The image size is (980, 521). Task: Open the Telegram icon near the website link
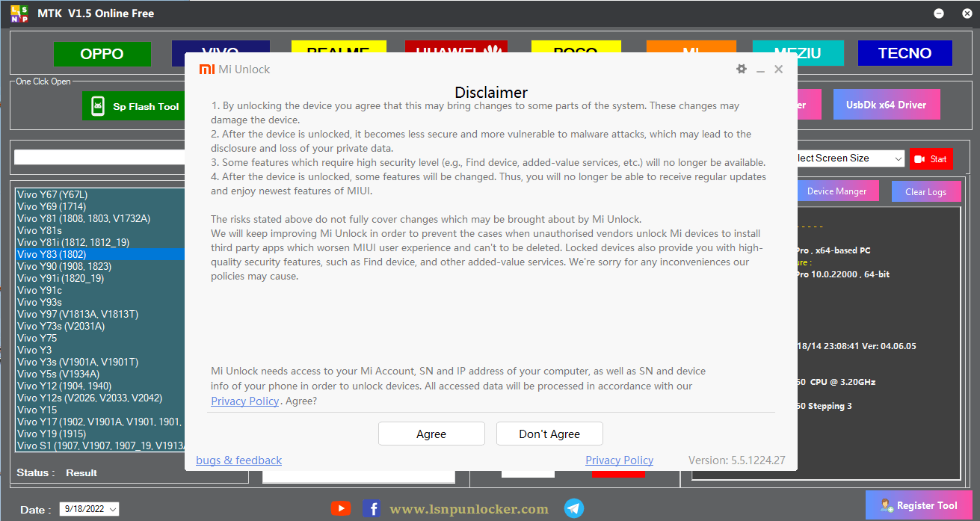coord(574,508)
